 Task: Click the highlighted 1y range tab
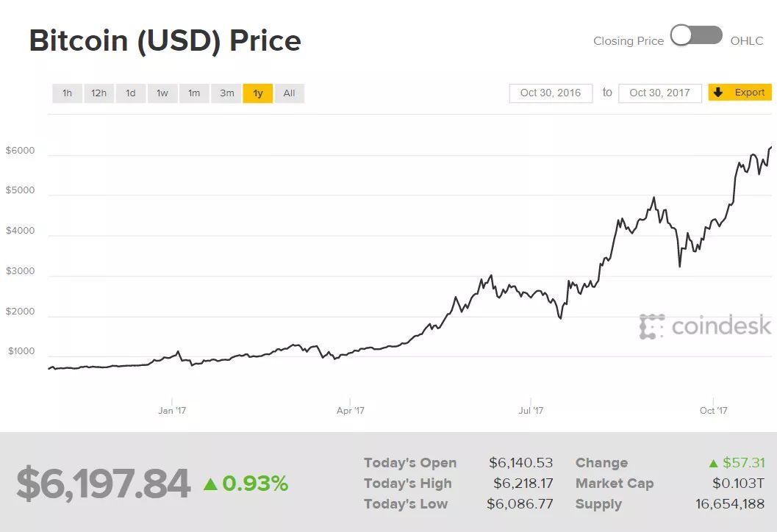258,93
